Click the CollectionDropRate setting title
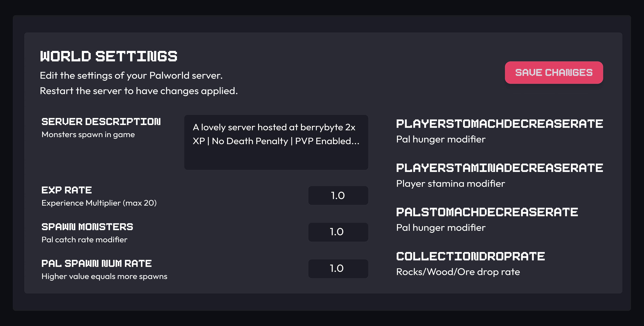644x326 pixels. point(471,257)
